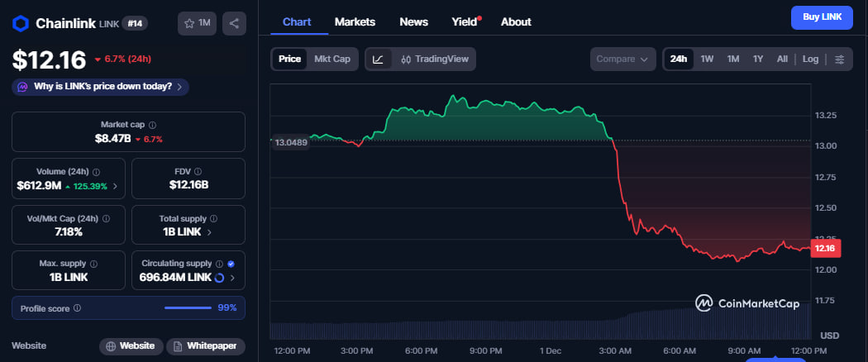Show Volume (24h) info icon
Viewport: 868px width, 362px height.
[x=97, y=172]
